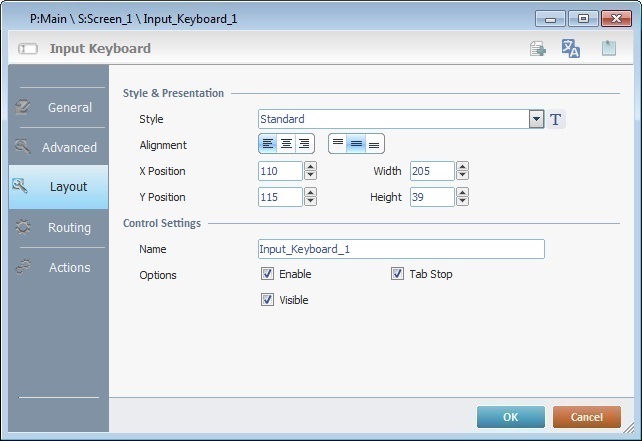Set horizontal alignment to right
642x441 pixels.
[304, 144]
